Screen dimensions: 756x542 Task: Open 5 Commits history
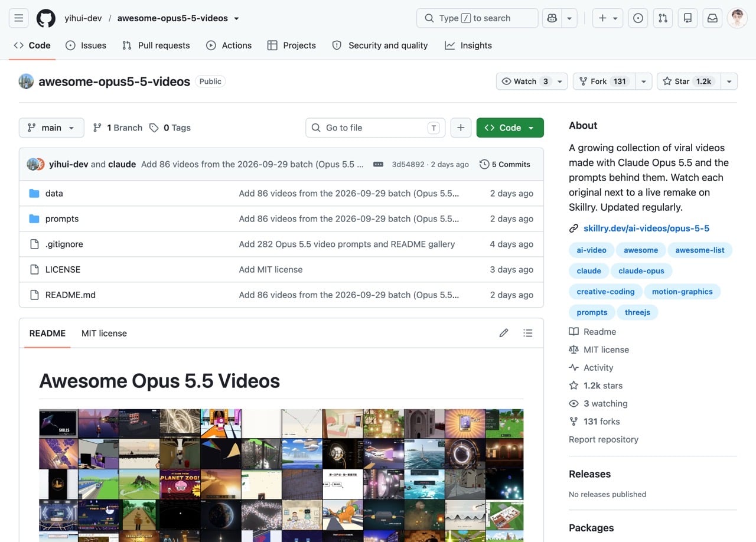(x=505, y=164)
